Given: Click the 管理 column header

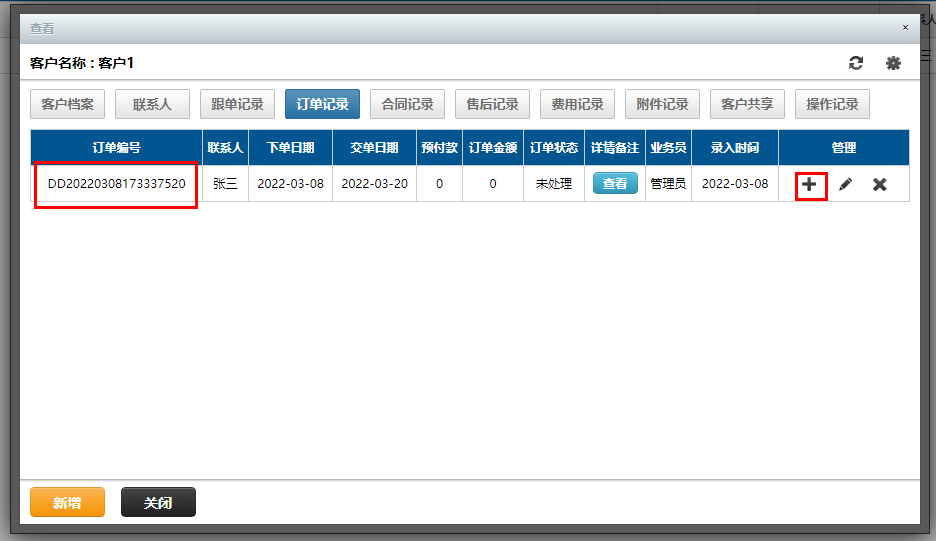Looking at the screenshot, I should pos(844,147).
